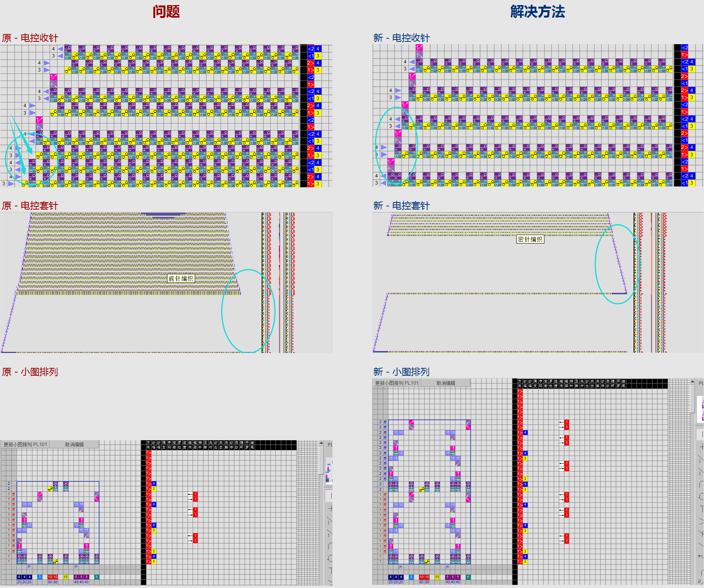Open the pattern preview thumbnail in new panel
This screenshot has width=704, height=588.
[701, 409]
